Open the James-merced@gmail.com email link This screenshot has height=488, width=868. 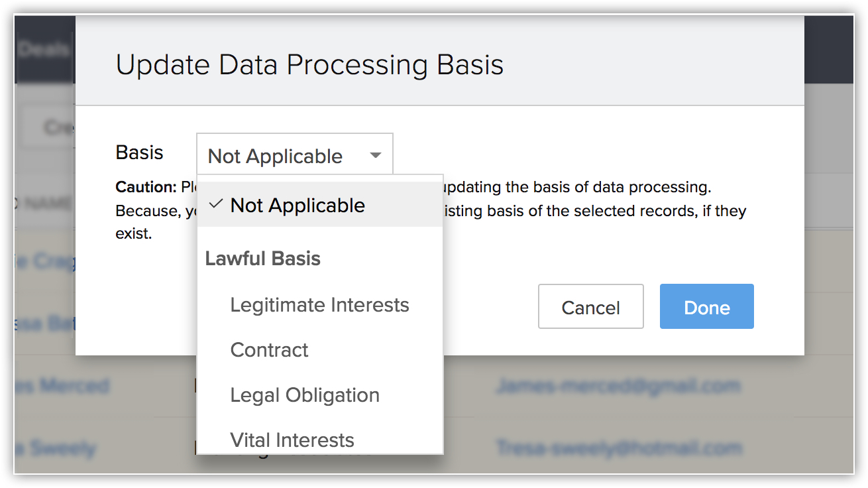coord(618,385)
